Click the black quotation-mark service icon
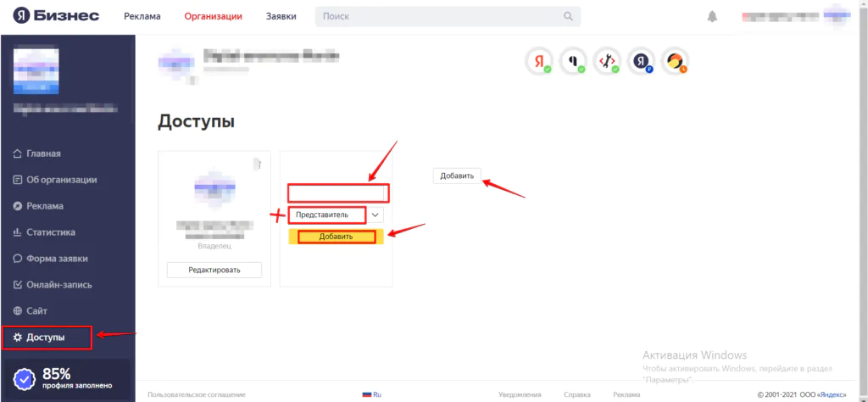 pos(572,60)
